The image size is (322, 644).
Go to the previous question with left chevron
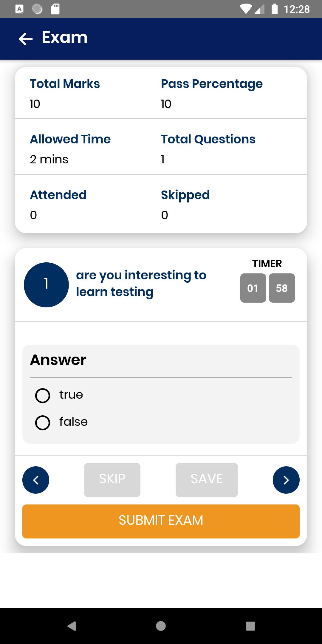(x=36, y=480)
